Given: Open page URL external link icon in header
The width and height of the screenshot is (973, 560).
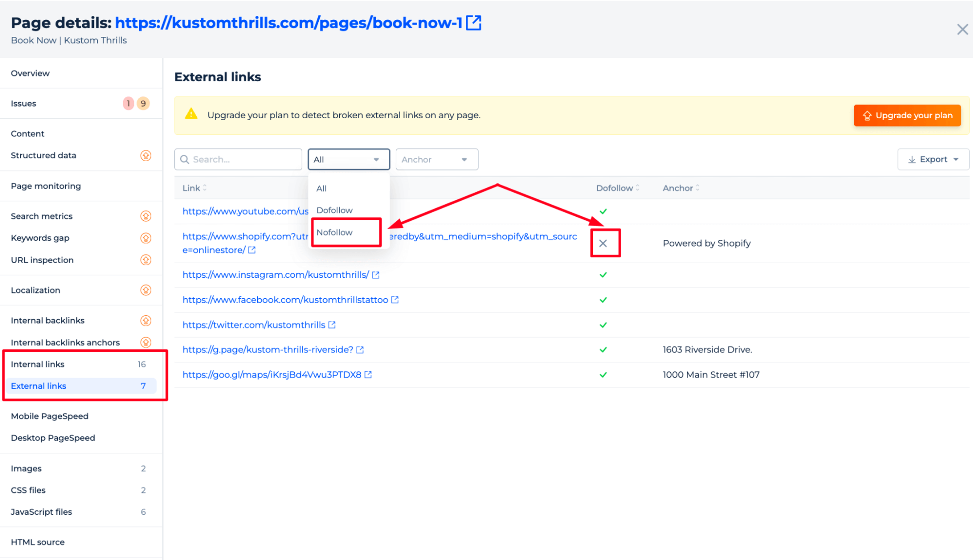Looking at the screenshot, I should point(474,22).
